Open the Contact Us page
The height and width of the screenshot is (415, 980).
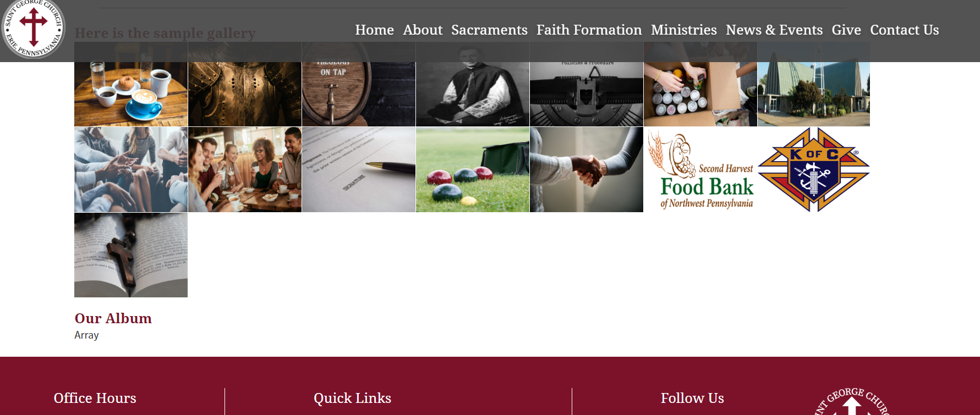coord(904,30)
